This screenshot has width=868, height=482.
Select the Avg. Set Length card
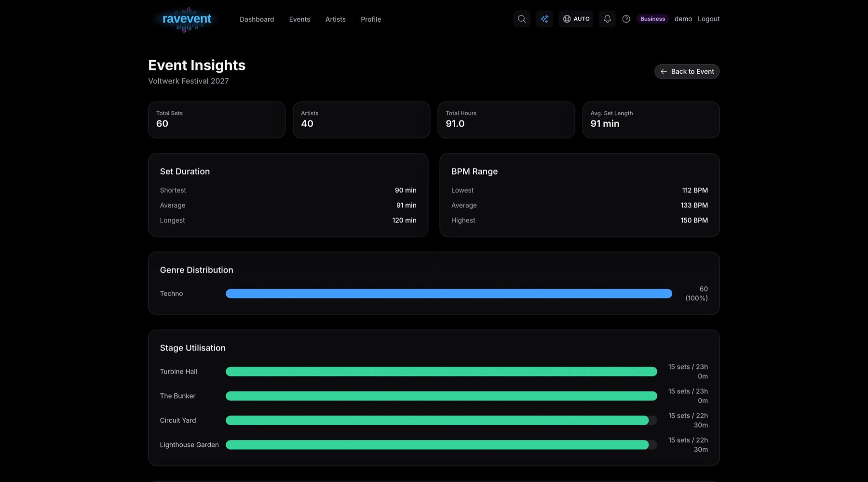click(651, 120)
